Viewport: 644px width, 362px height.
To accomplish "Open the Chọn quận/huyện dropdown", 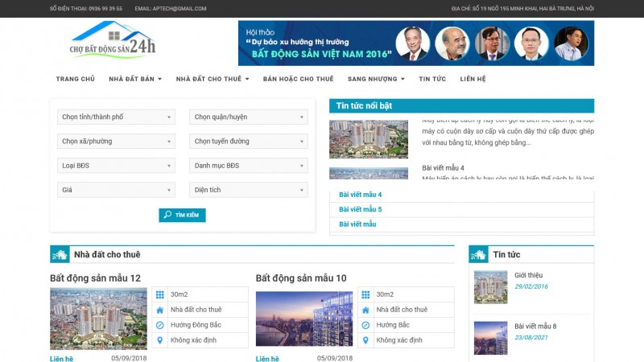I will coord(248,117).
